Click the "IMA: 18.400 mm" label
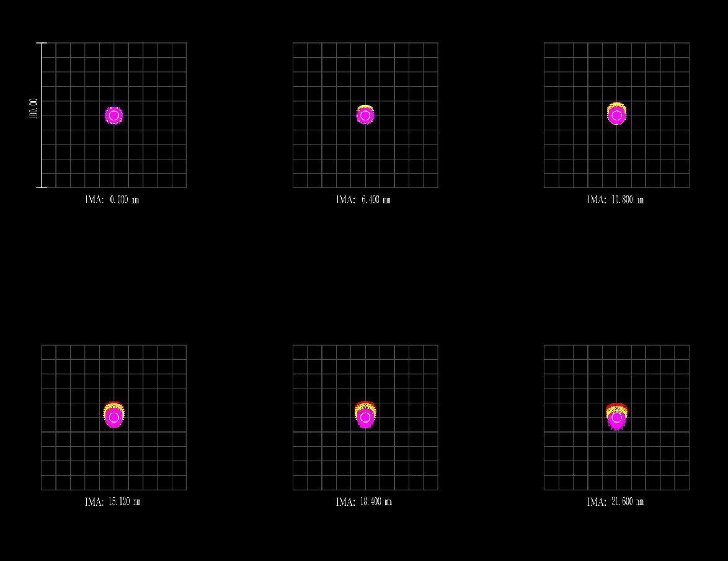The height and width of the screenshot is (561, 728). tap(363, 502)
